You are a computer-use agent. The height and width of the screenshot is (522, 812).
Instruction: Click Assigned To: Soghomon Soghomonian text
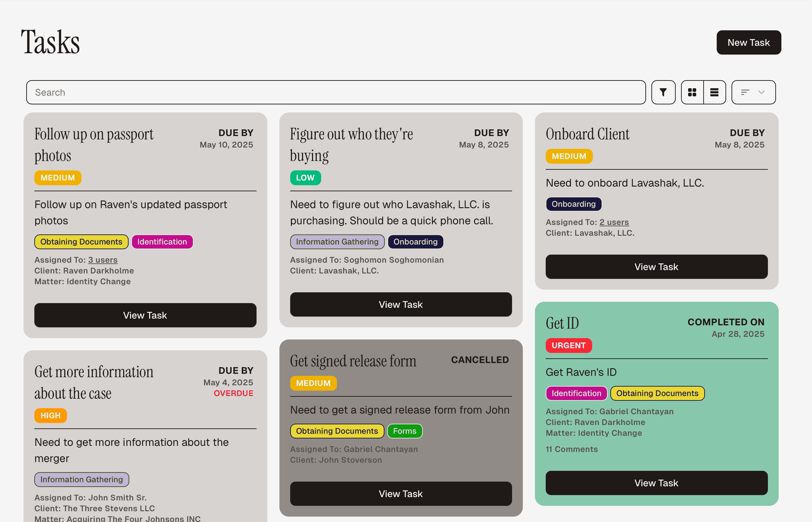367,260
